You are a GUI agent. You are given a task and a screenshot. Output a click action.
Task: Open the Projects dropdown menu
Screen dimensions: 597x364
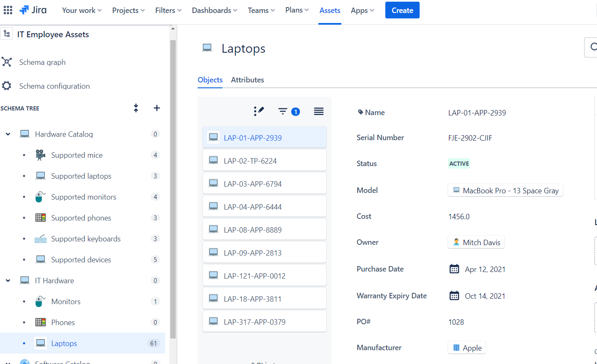[x=128, y=10]
